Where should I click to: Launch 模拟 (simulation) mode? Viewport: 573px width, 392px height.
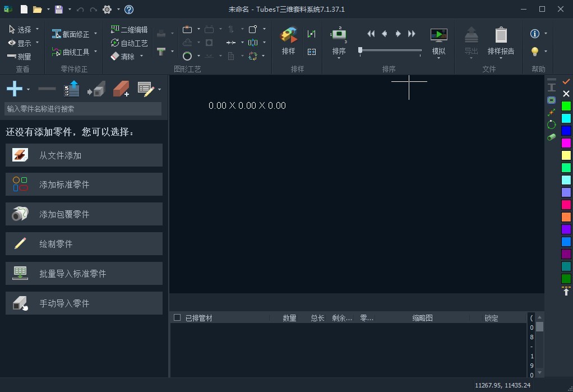(x=438, y=40)
